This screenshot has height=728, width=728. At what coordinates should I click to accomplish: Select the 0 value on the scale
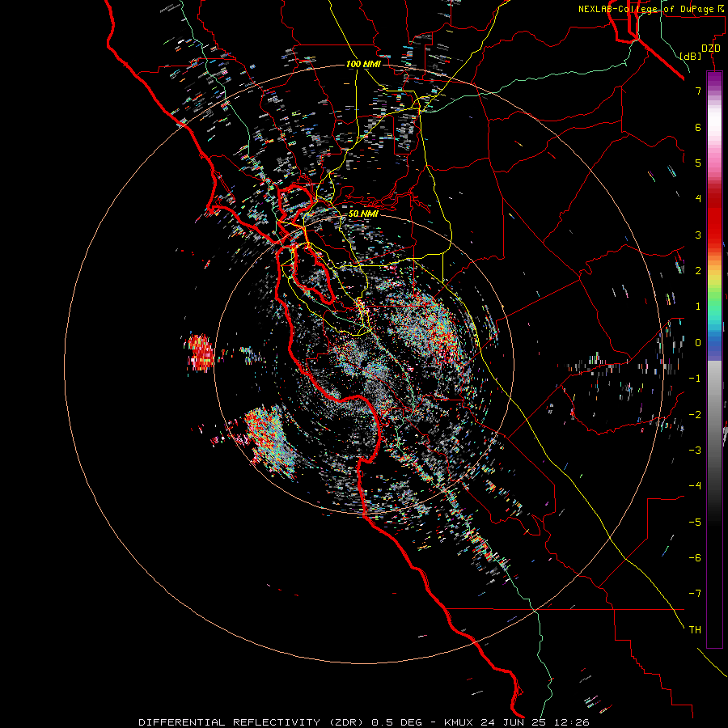(x=698, y=343)
